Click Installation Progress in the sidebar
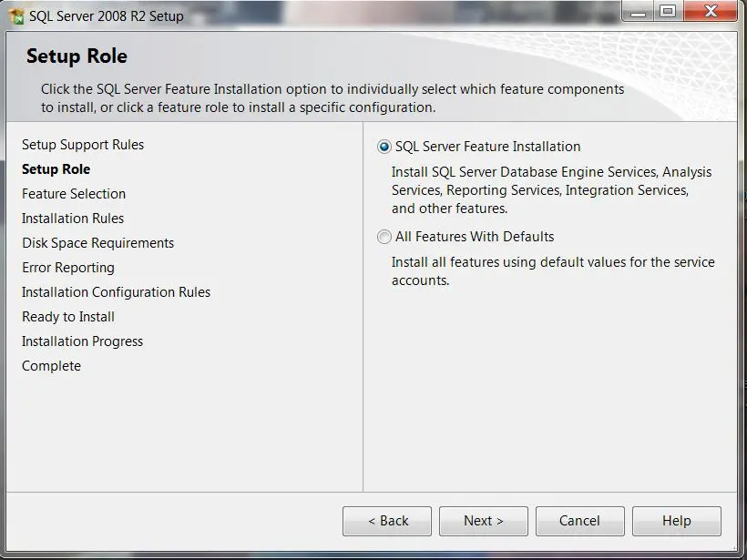 [x=82, y=341]
